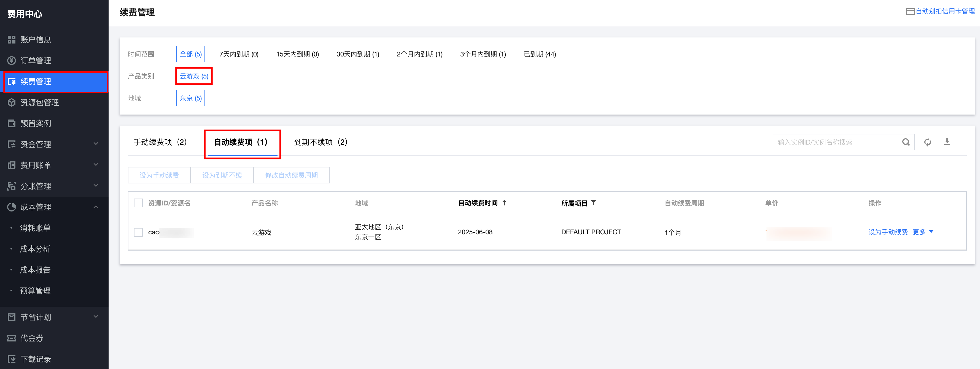This screenshot has width=980, height=369.
Task: Switch to the 到期不续项 tab
Action: [321, 142]
